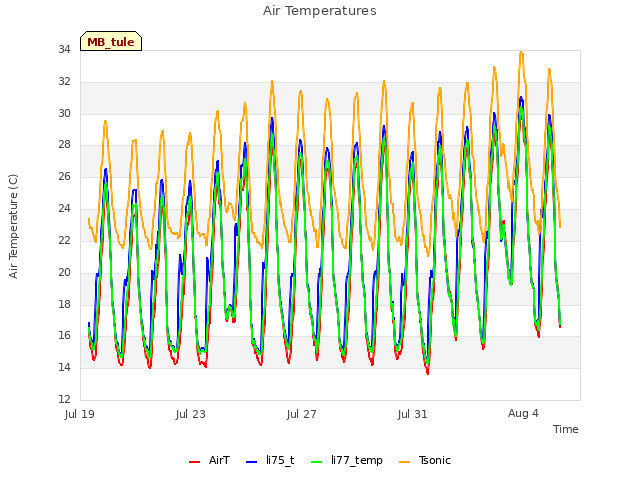This screenshot has width=640, height=480.
Task: Click the 16 y-axis tick label
Action: pos(64,336)
